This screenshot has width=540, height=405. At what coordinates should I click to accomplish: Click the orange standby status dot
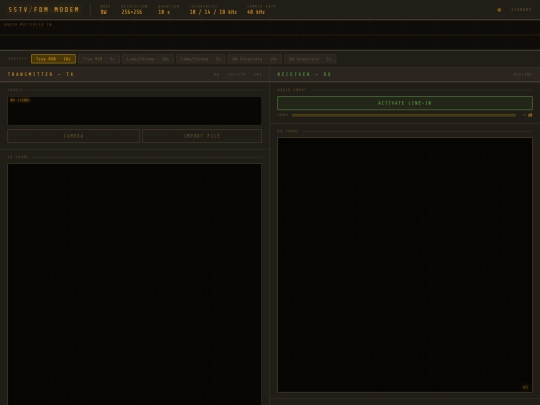pyautogui.click(x=499, y=10)
